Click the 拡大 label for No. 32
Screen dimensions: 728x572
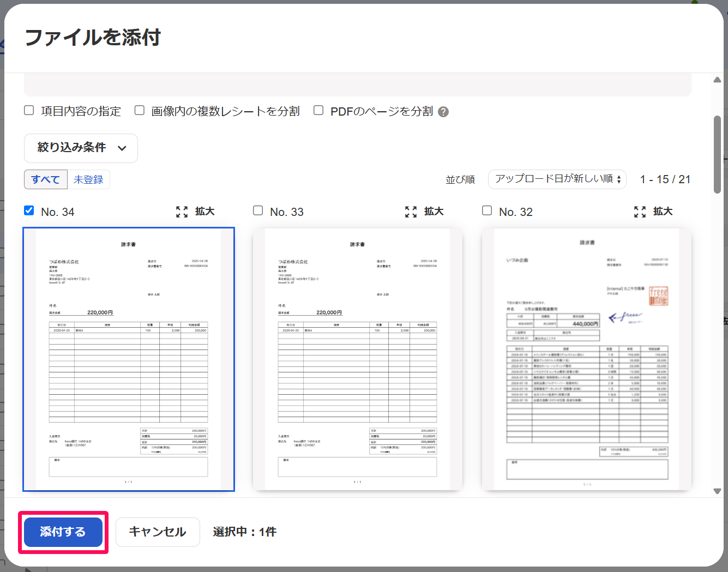(663, 212)
